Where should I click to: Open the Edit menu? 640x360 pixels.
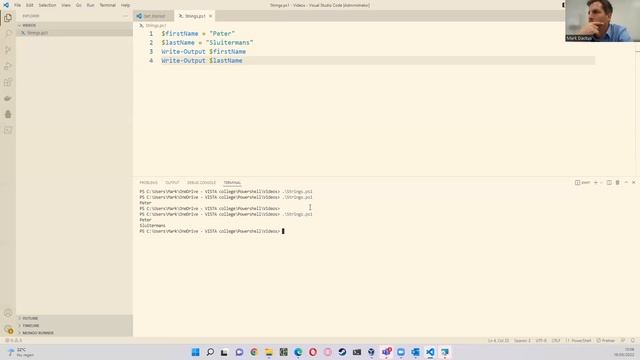[30, 5]
